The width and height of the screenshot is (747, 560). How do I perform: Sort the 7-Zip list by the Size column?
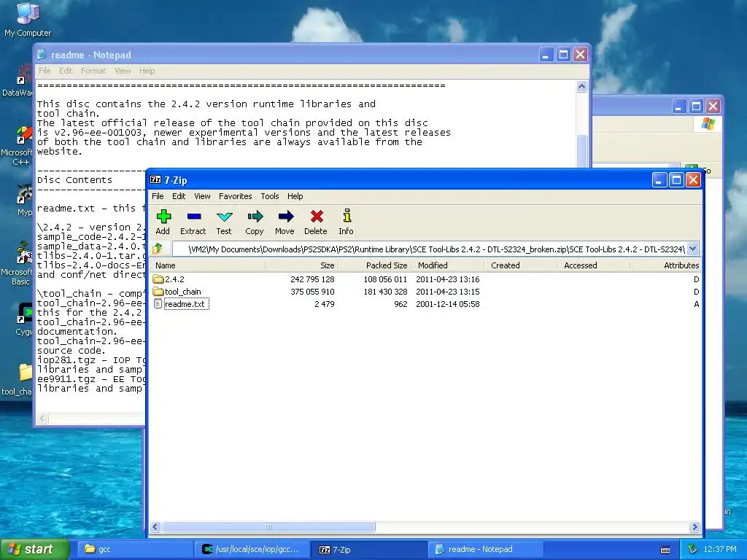click(x=301, y=265)
